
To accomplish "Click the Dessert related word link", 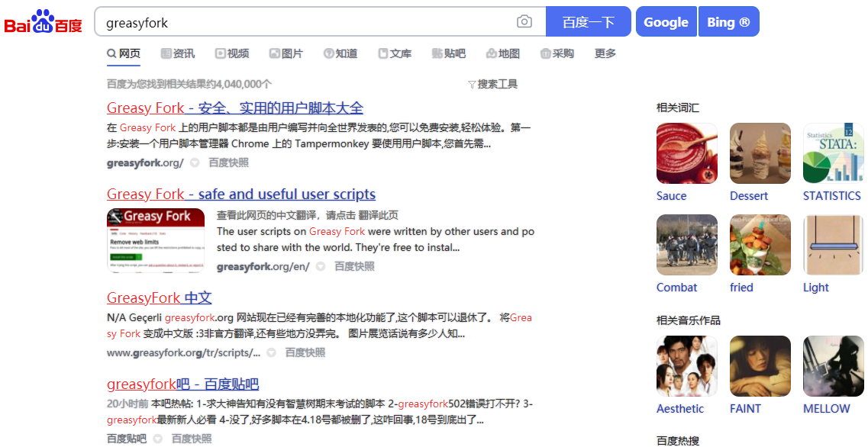I will (x=749, y=196).
